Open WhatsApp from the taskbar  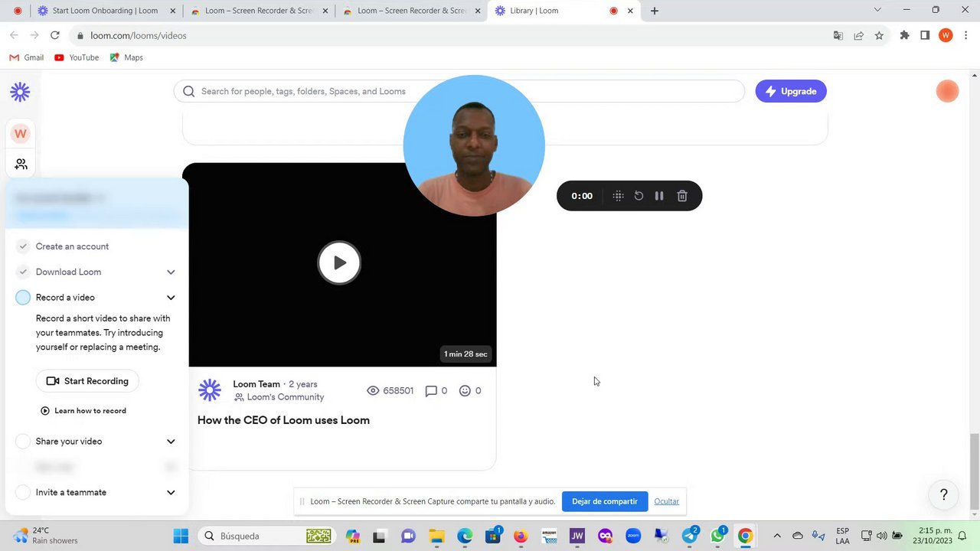point(717,536)
